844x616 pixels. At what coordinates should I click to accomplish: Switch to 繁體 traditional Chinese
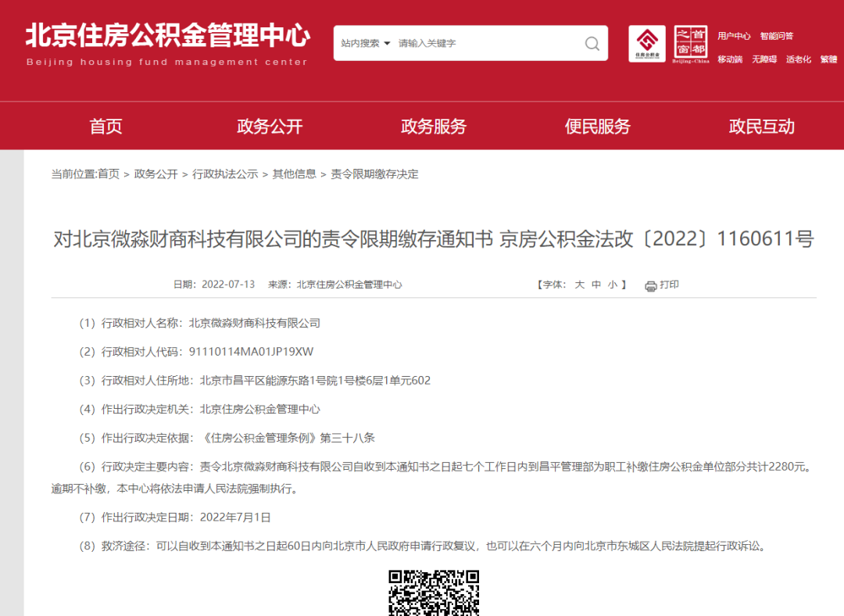pyautogui.click(x=829, y=59)
